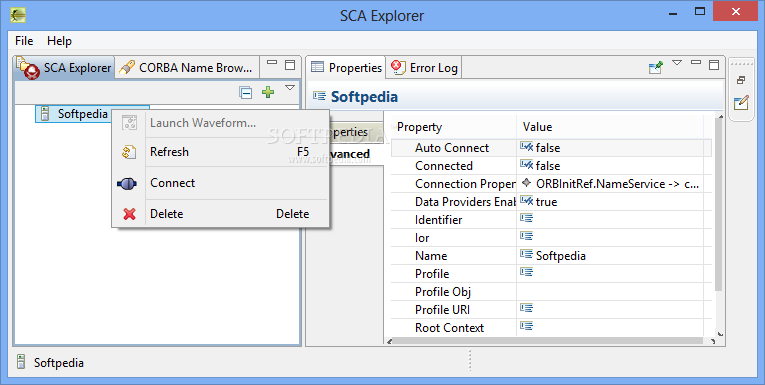Screen dimensions: 765x385
Task: Click the red X Delete icon
Action: point(129,214)
